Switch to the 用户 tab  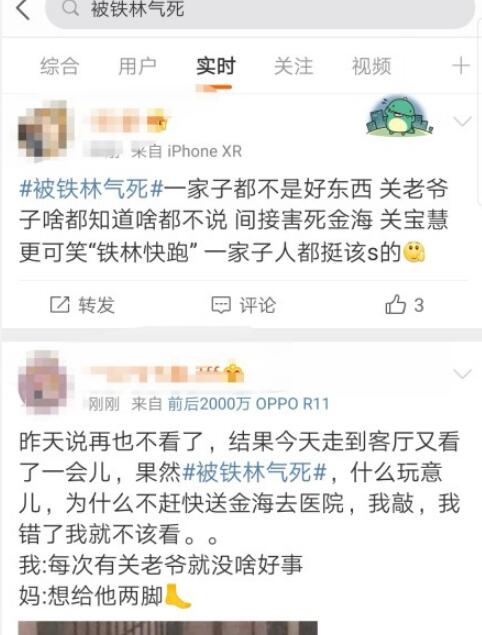tap(137, 66)
